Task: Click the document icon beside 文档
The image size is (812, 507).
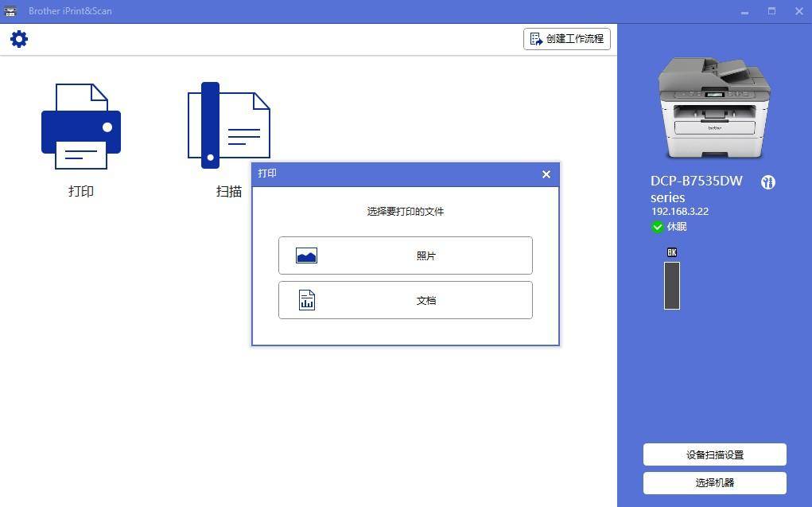Action: (x=306, y=300)
